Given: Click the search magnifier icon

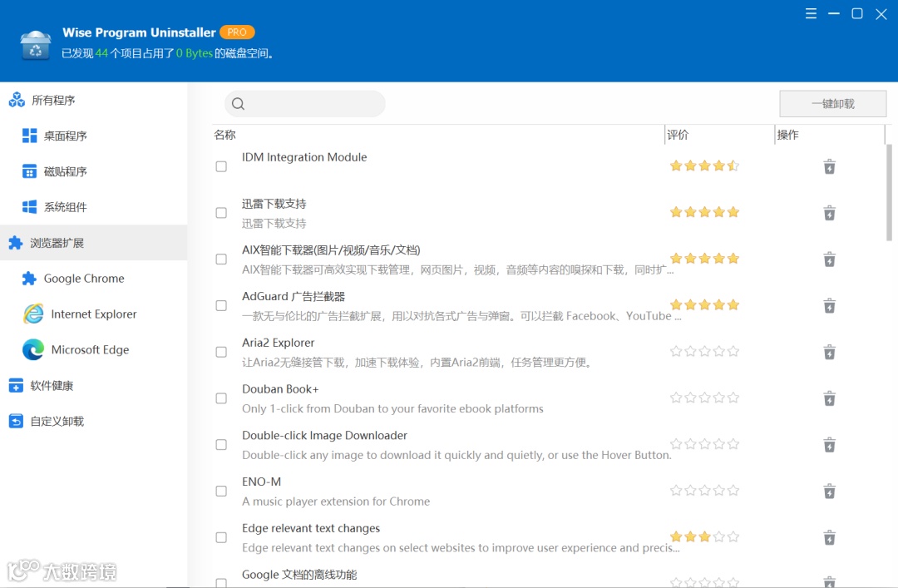Looking at the screenshot, I should point(239,104).
